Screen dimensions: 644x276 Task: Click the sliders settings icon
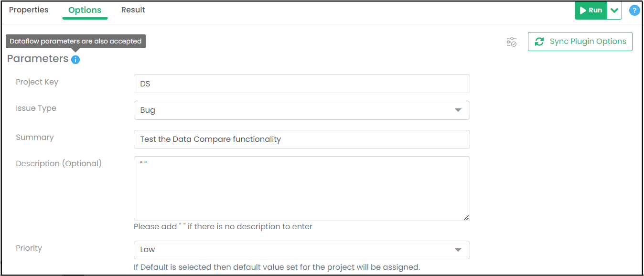tap(512, 42)
